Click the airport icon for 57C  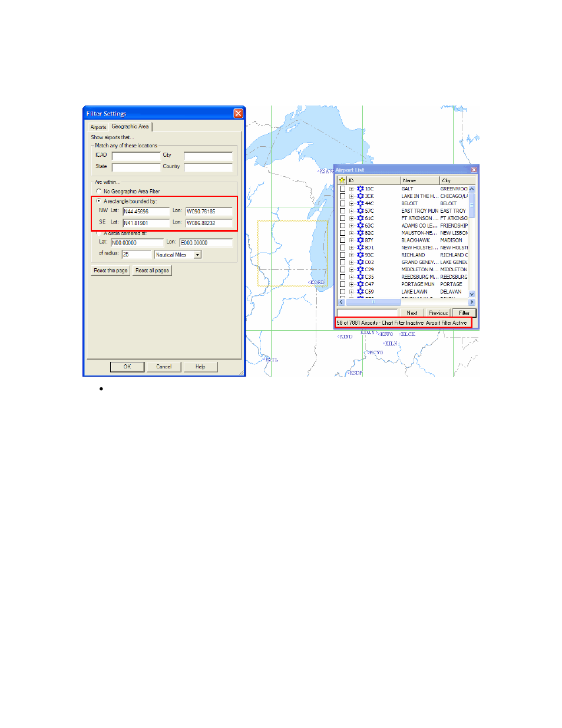click(x=361, y=211)
